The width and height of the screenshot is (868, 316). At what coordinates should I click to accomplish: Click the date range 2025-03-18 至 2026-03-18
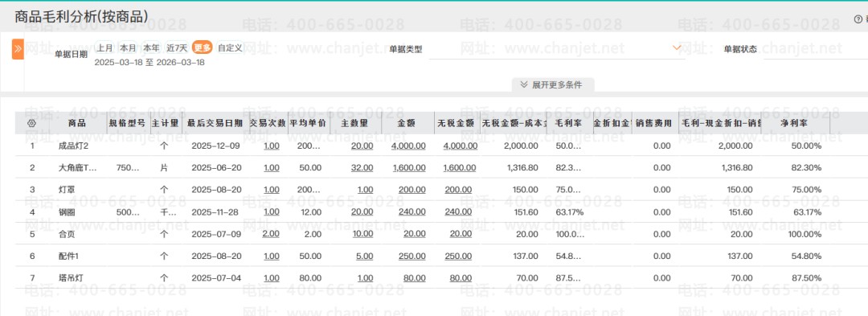pos(149,62)
